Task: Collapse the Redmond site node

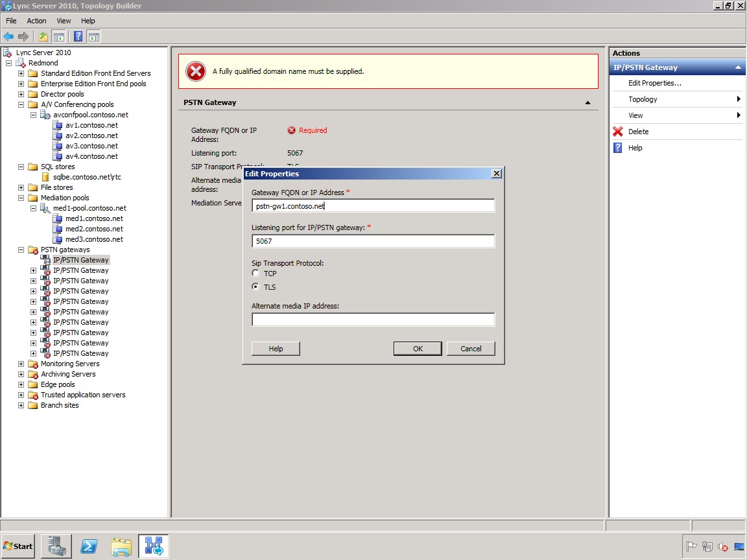Action: (x=8, y=63)
